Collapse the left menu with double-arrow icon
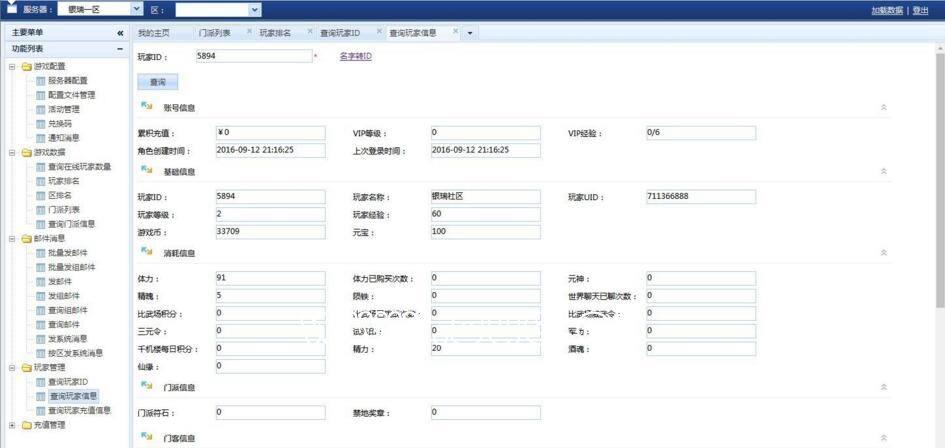 [x=120, y=33]
